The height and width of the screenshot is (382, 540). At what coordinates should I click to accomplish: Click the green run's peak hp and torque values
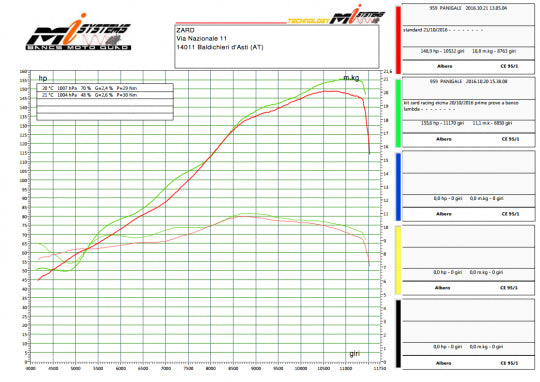[x=466, y=123]
